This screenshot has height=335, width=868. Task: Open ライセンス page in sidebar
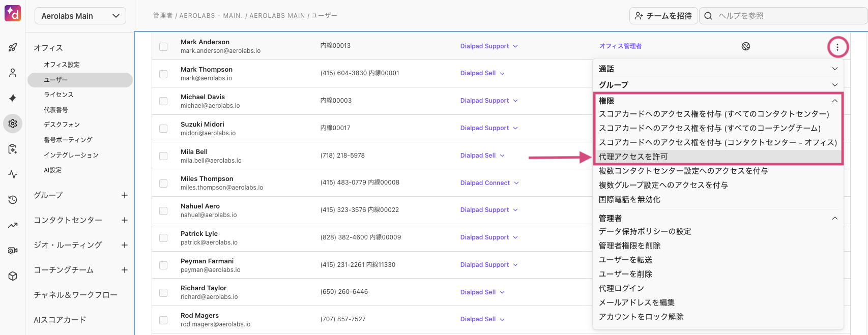(x=59, y=95)
